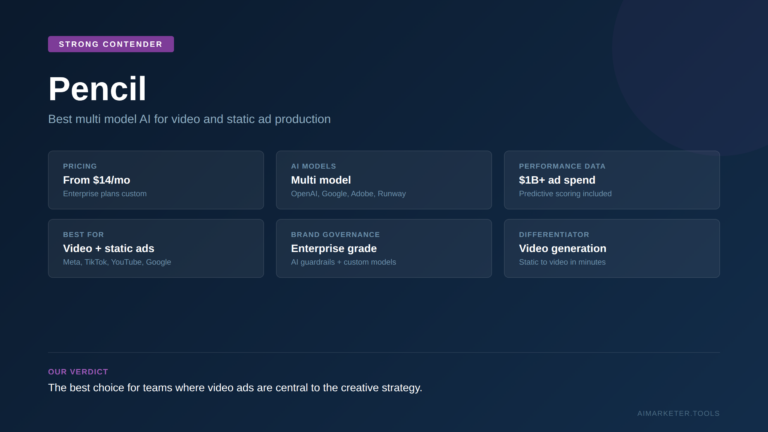Click the STRONG CONTENDER badge
Viewport: 768px width, 432px height.
click(x=111, y=44)
